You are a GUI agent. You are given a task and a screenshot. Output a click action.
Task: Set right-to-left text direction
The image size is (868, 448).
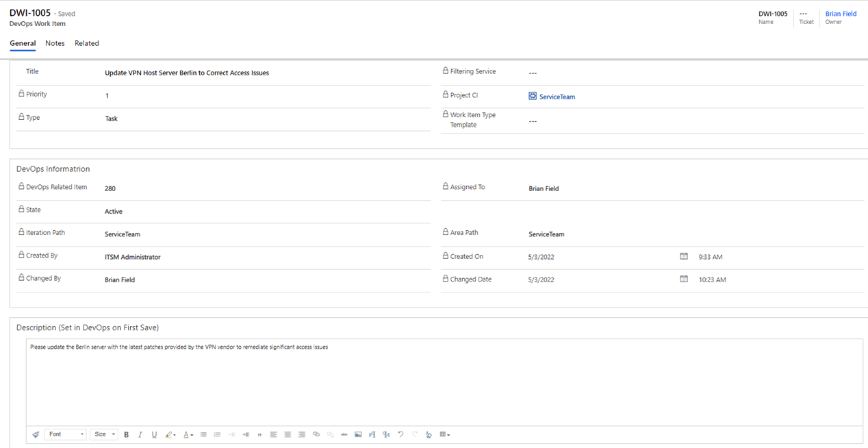(x=386, y=434)
